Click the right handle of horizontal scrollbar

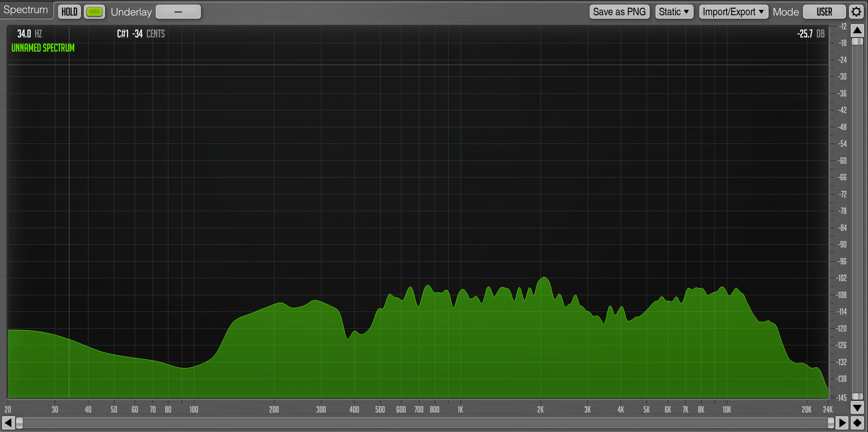coord(831,422)
